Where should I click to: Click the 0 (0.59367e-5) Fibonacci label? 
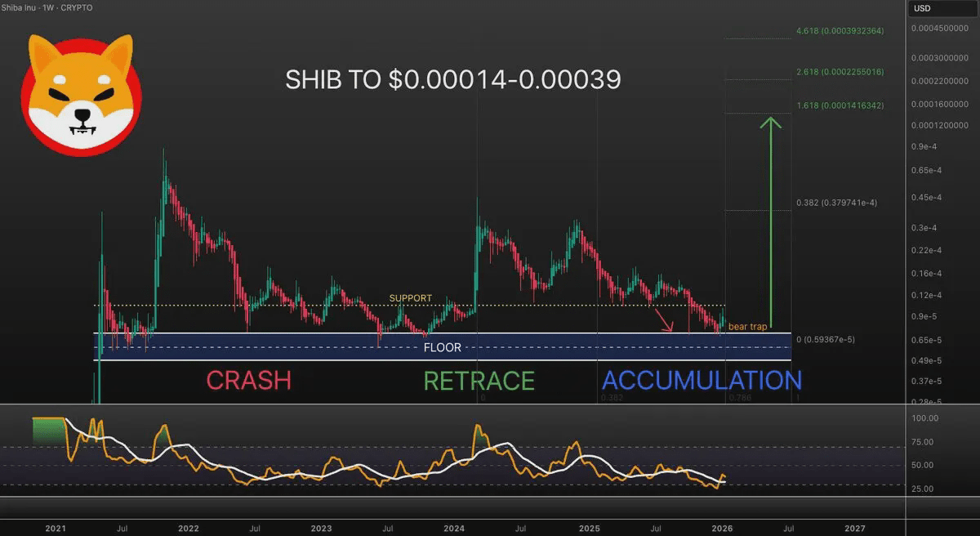[825, 339]
